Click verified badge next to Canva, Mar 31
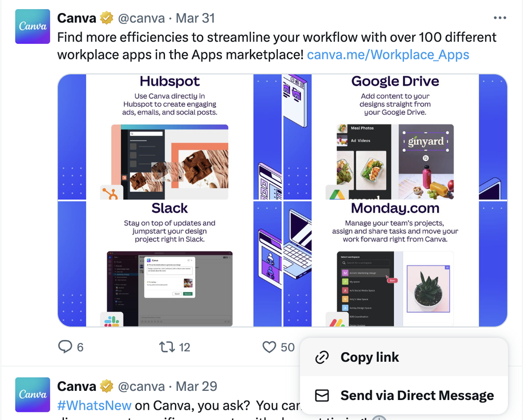The height and width of the screenshot is (420, 525). (x=107, y=18)
